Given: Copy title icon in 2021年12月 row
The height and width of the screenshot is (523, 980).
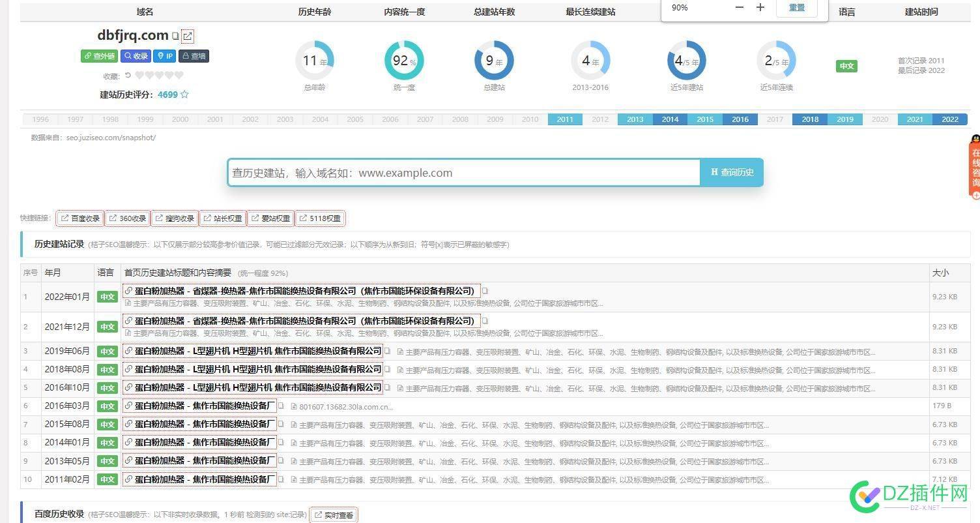Looking at the screenshot, I should (485, 321).
